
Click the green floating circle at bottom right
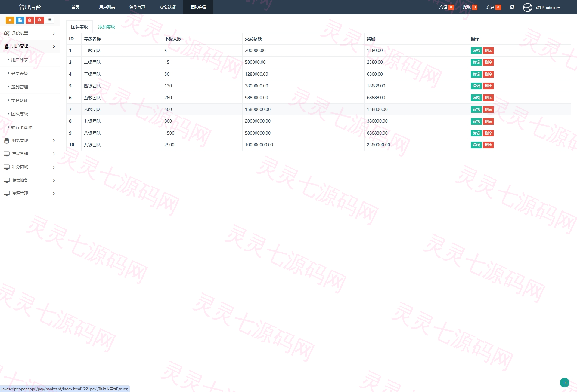tap(564, 382)
